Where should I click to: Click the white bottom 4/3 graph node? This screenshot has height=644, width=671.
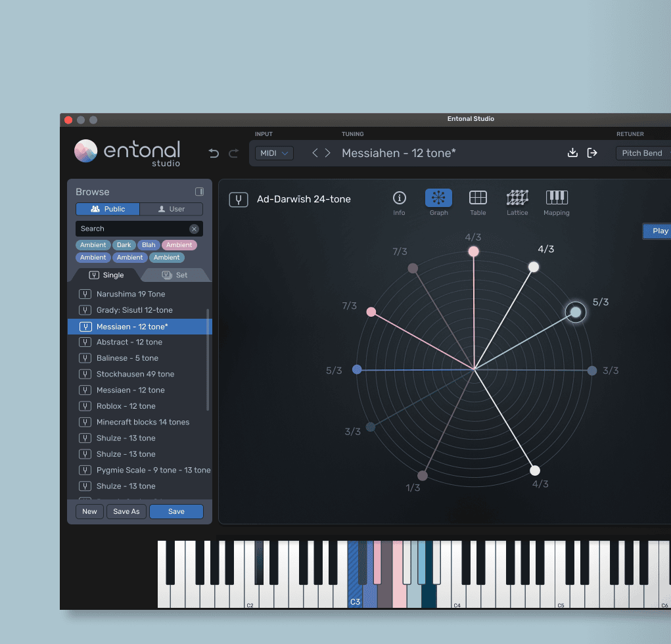pyautogui.click(x=535, y=471)
